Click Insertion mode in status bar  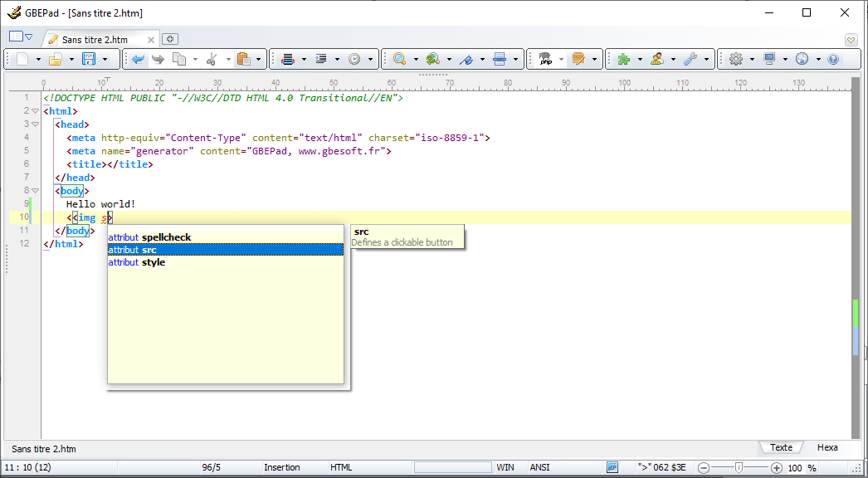click(x=282, y=467)
